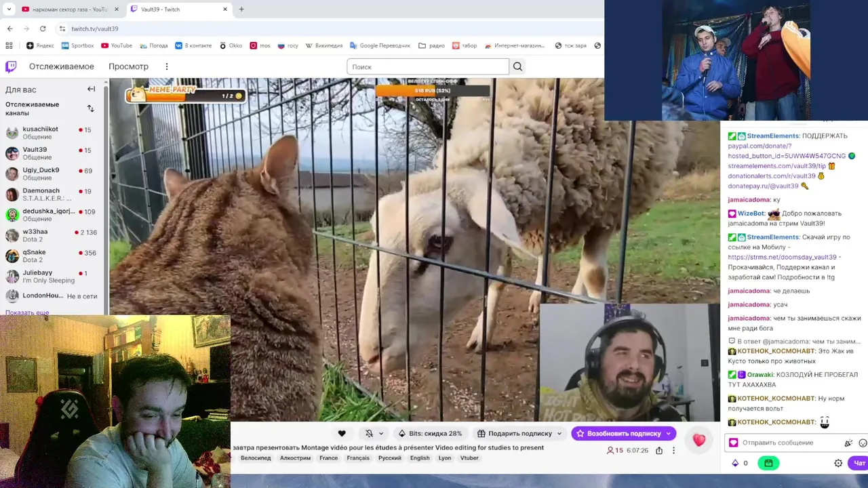Screen dimensions: 868x488
Task: Click the browser back arrow
Action: [9, 28]
